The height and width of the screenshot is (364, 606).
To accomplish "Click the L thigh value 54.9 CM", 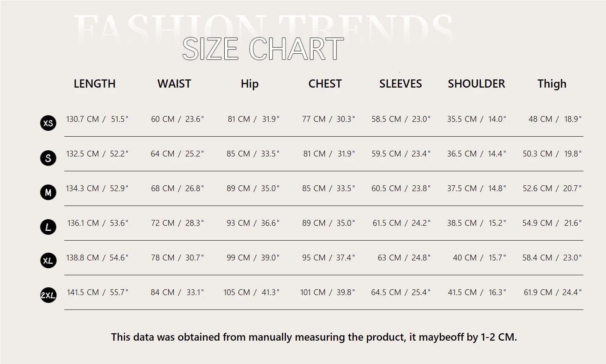I will coord(537,223).
